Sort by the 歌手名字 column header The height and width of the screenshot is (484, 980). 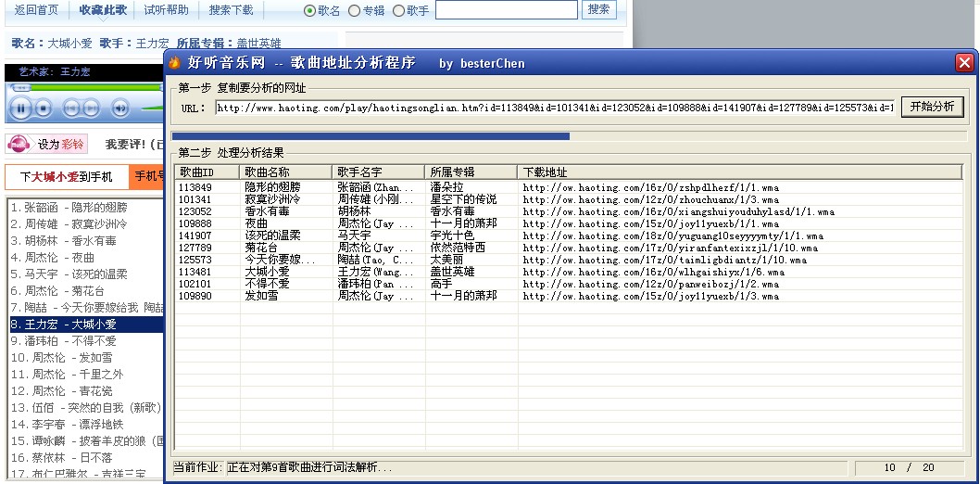coord(379,172)
